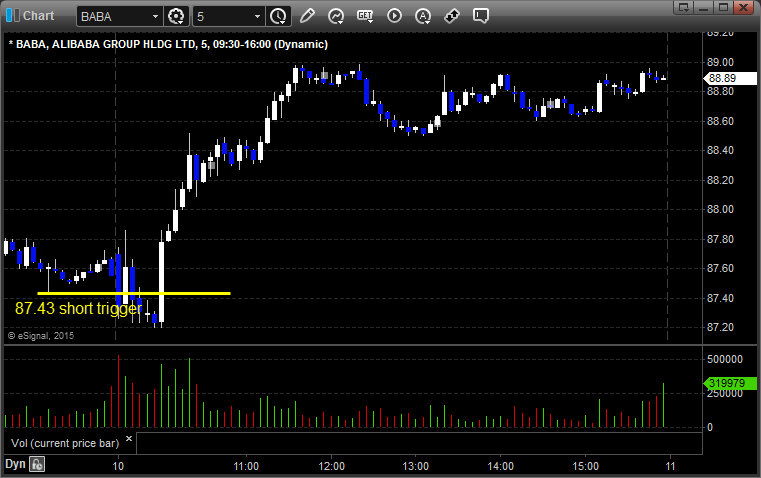Click the chart title 'BABA, ALIBABA GROUP HLDG LTD'
Image resolution: width=761 pixels, height=478 pixels.
click(105, 44)
